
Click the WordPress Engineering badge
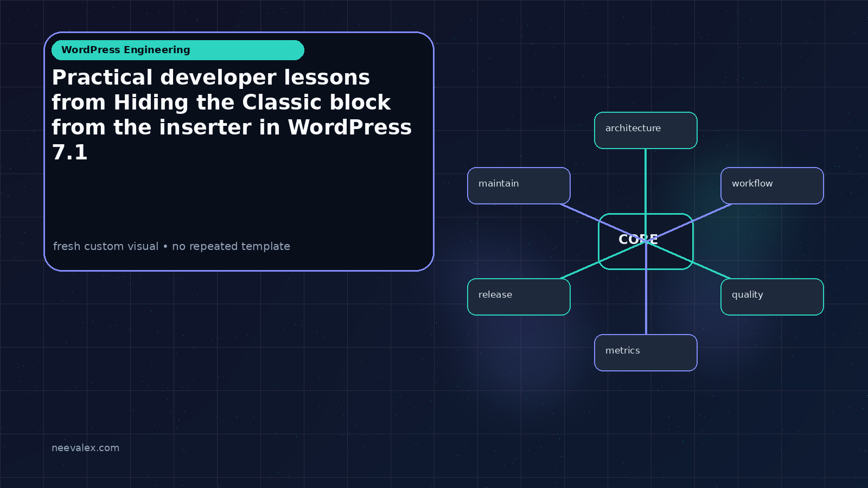coord(178,50)
